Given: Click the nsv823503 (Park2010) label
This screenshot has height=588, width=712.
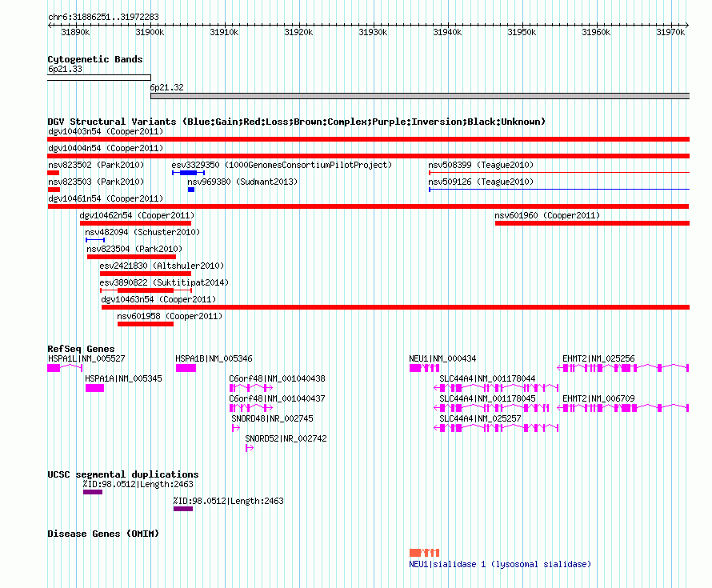Looking at the screenshot, I should [x=96, y=182].
